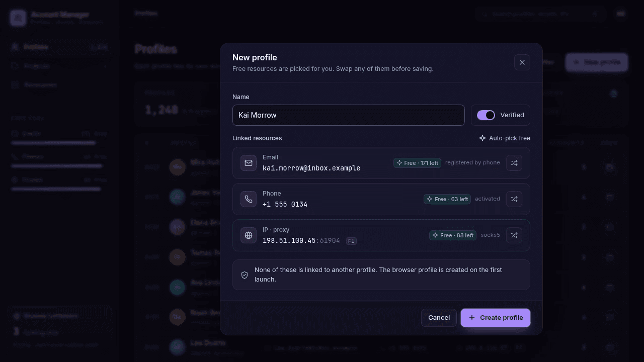The height and width of the screenshot is (362, 644).
Task: Click the note about no linked profiles
Action: pos(381,275)
